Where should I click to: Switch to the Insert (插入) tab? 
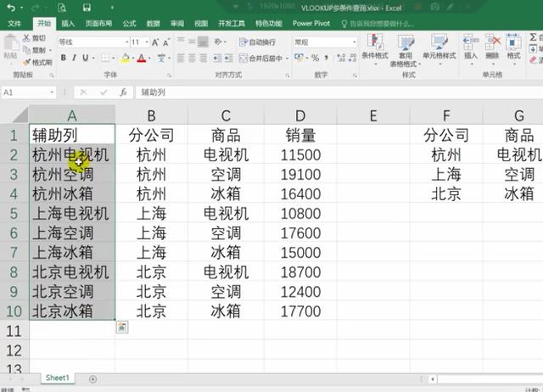coord(68,24)
